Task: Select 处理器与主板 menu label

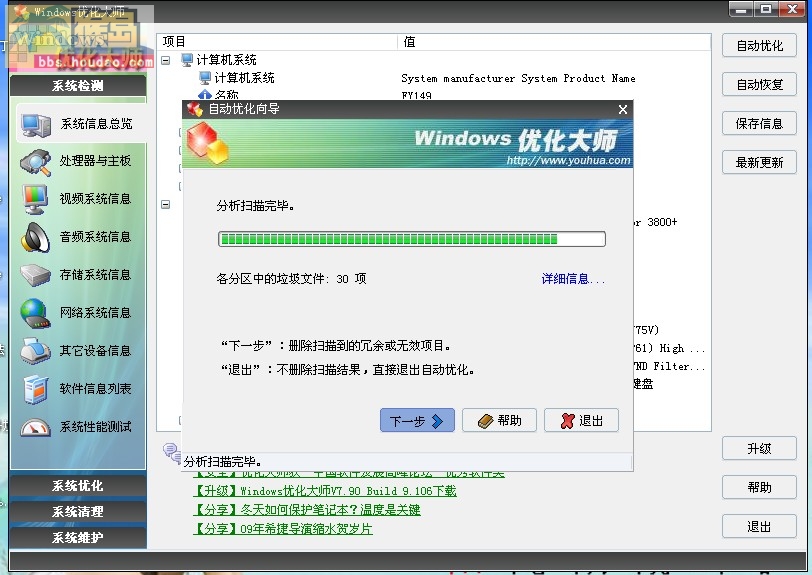Action: 95,161
